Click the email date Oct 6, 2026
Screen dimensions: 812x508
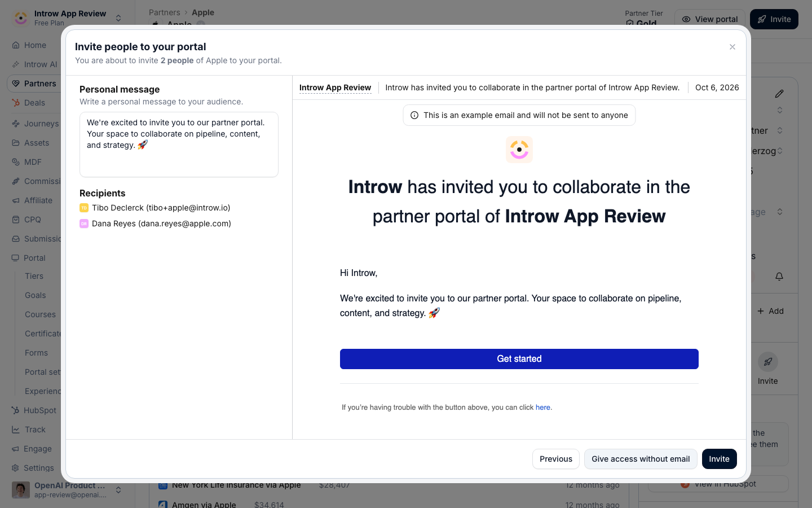(717, 87)
